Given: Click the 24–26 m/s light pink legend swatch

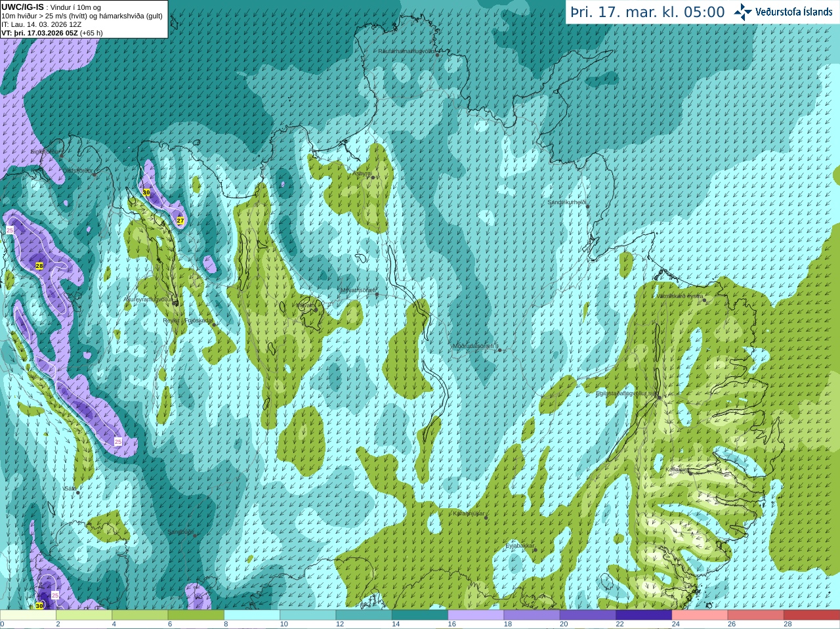Looking at the screenshot, I should click(700, 615).
